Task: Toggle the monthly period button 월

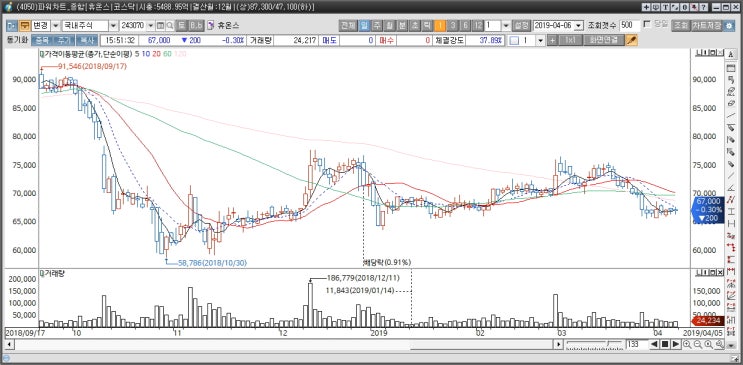Action: click(390, 26)
